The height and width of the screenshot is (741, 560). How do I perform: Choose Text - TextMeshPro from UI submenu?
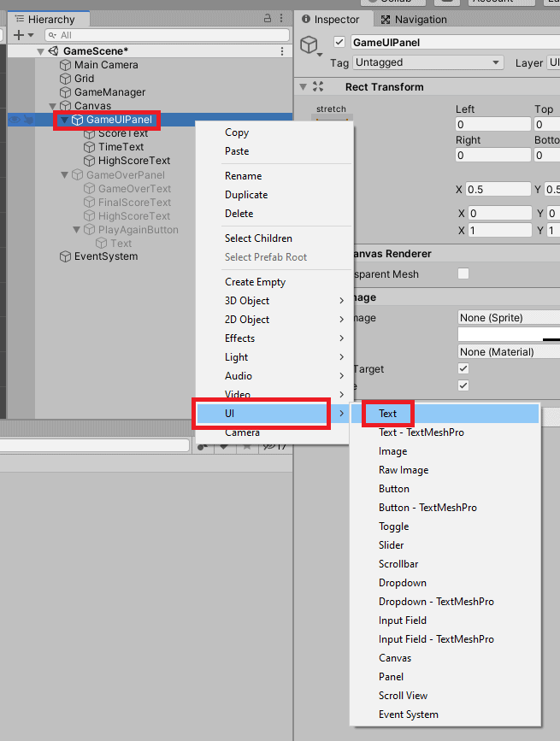click(421, 432)
